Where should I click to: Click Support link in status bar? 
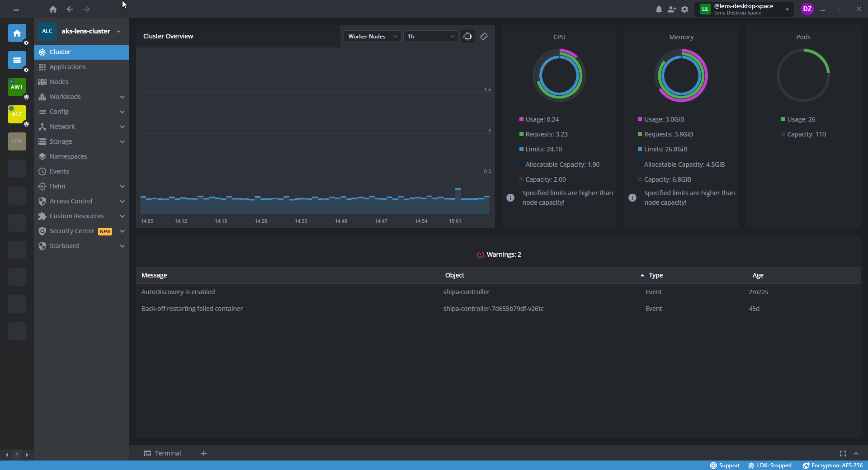(725, 465)
